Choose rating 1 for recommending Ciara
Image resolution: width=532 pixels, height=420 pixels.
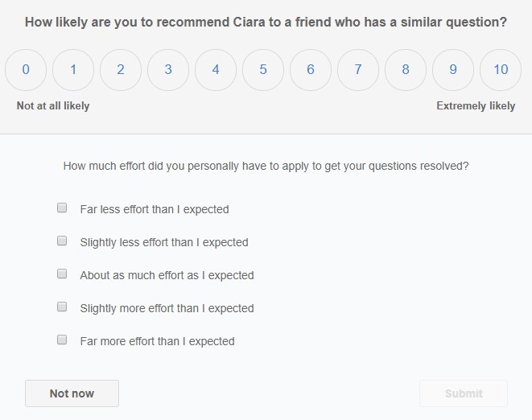click(x=73, y=70)
